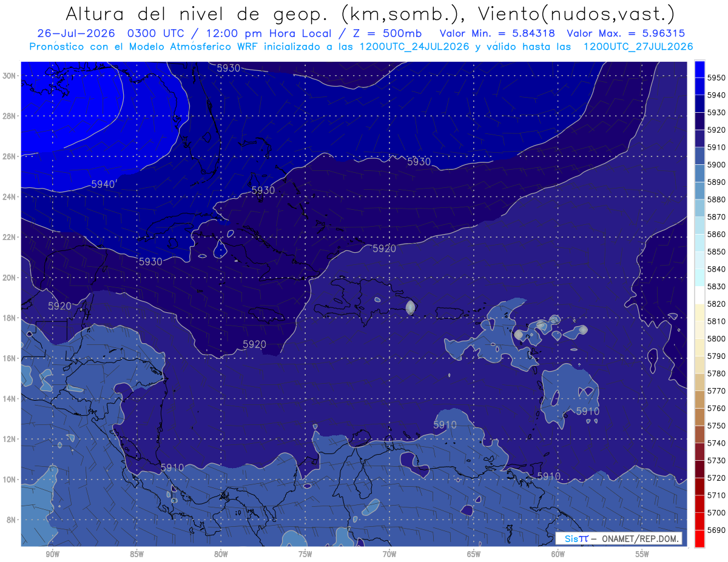Click the 85W longitude axis label
Screen dimensions: 728x562
pyautogui.click(x=136, y=554)
